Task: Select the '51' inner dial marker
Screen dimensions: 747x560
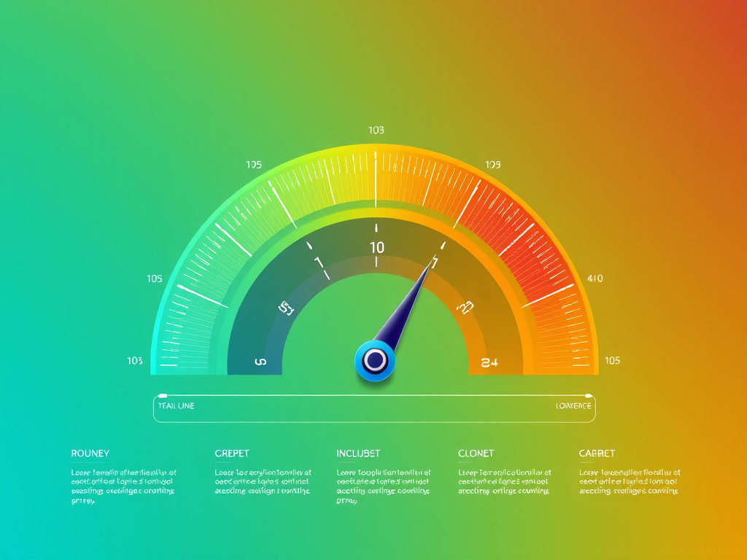Action: (x=286, y=308)
